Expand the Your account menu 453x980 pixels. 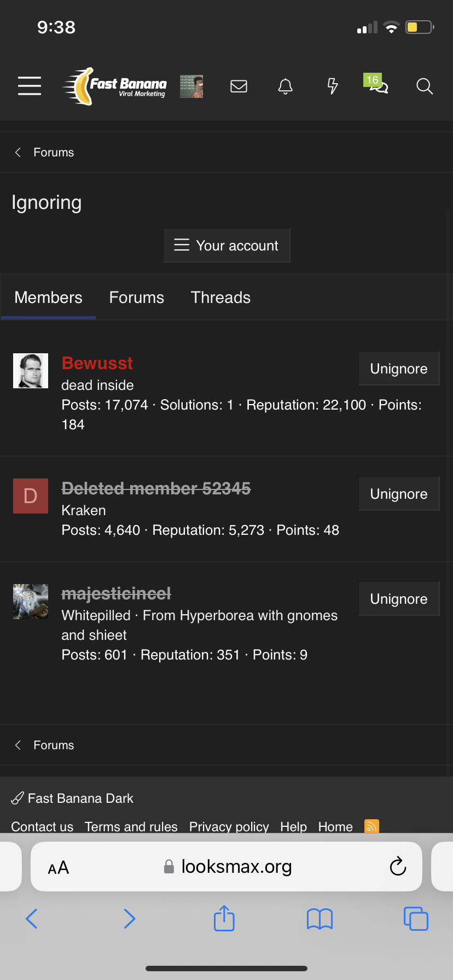coord(226,246)
